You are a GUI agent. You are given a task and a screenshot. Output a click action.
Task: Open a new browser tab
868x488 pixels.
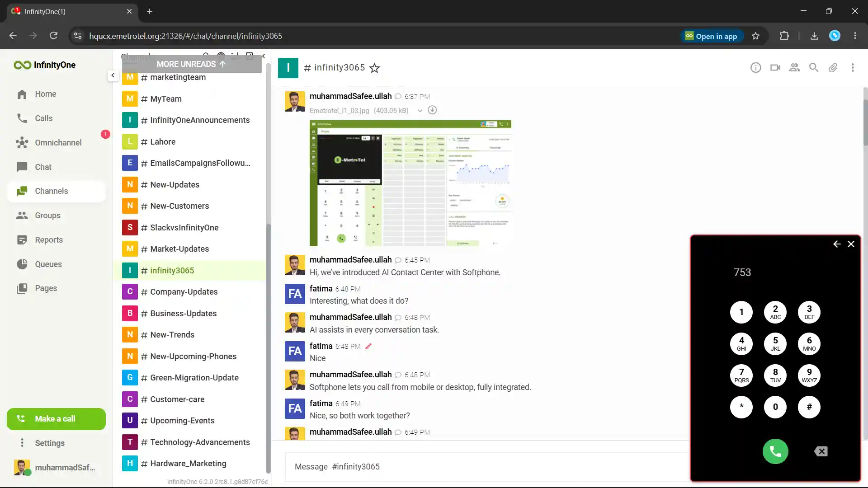click(150, 11)
